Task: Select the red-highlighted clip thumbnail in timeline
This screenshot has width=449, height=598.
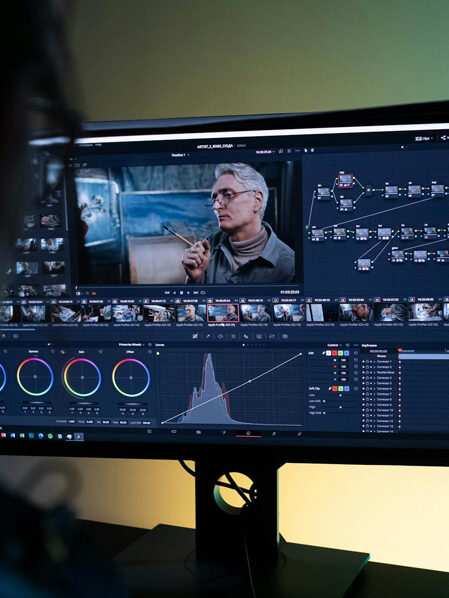Action: pos(223,313)
